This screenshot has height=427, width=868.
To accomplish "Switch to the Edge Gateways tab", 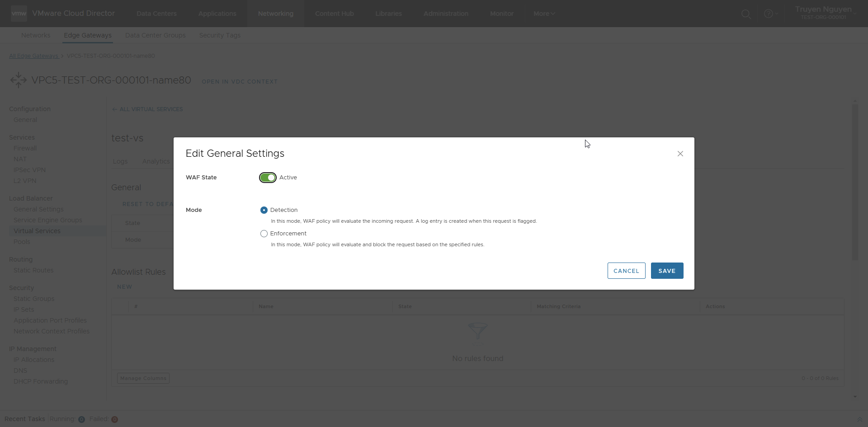I will [88, 35].
